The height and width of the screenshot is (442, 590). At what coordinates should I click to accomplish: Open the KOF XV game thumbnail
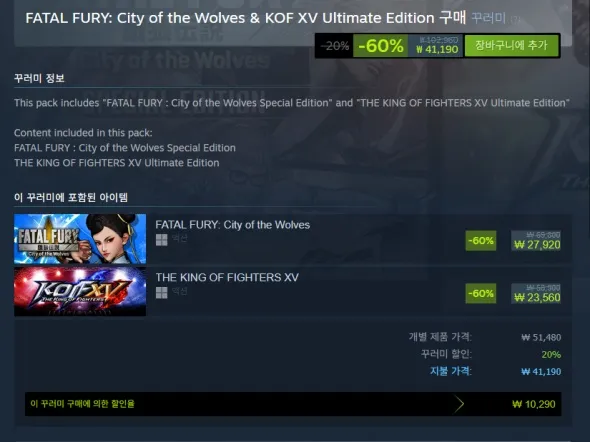pyautogui.click(x=80, y=292)
